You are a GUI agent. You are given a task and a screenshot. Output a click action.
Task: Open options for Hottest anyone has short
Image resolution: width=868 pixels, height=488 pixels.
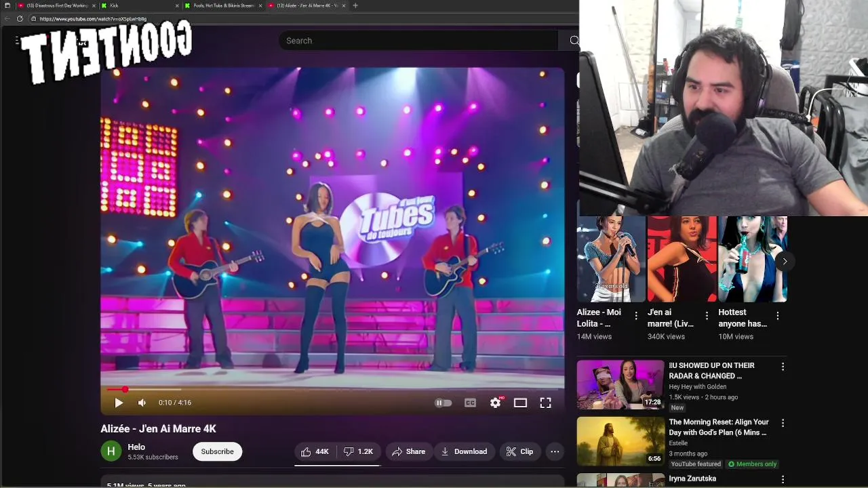[x=777, y=316]
